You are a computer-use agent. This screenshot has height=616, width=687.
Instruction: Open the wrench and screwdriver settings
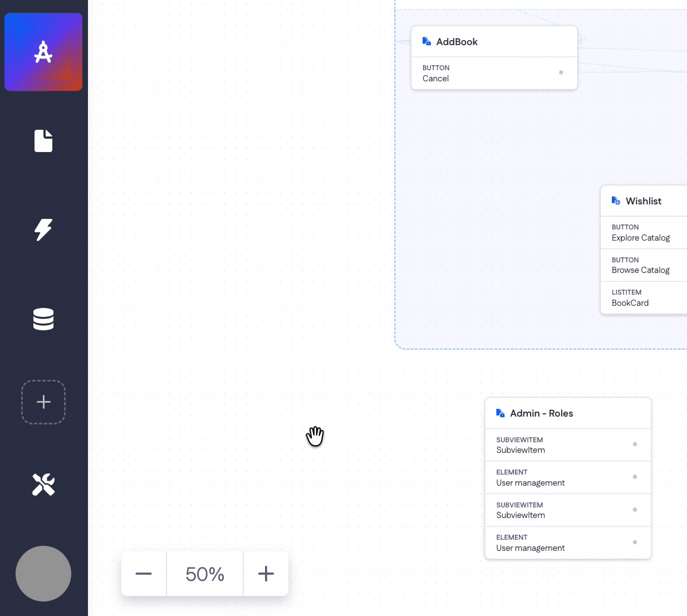tap(43, 485)
